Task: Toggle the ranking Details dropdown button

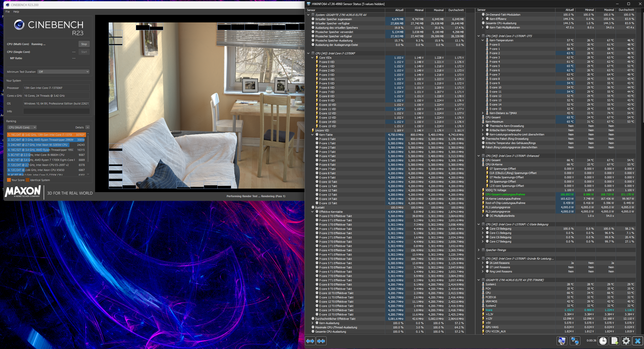Action: click(88, 127)
